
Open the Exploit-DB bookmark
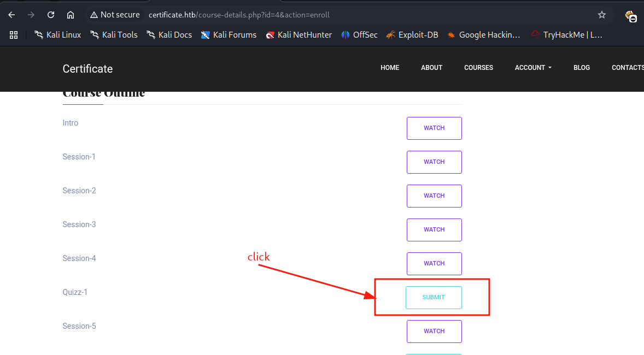(412, 35)
